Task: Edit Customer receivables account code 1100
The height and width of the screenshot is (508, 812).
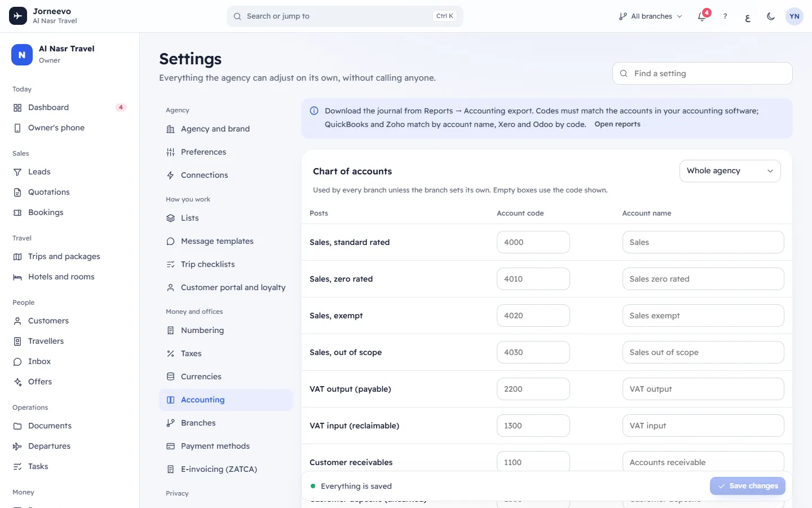Action: pyautogui.click(x=533, y=461)
